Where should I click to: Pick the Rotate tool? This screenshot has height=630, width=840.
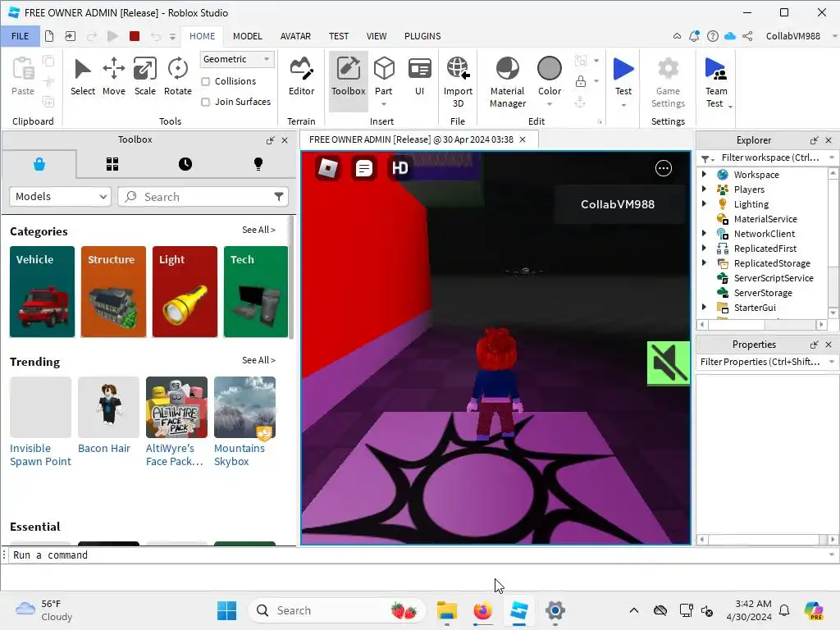tap(178, 77)
